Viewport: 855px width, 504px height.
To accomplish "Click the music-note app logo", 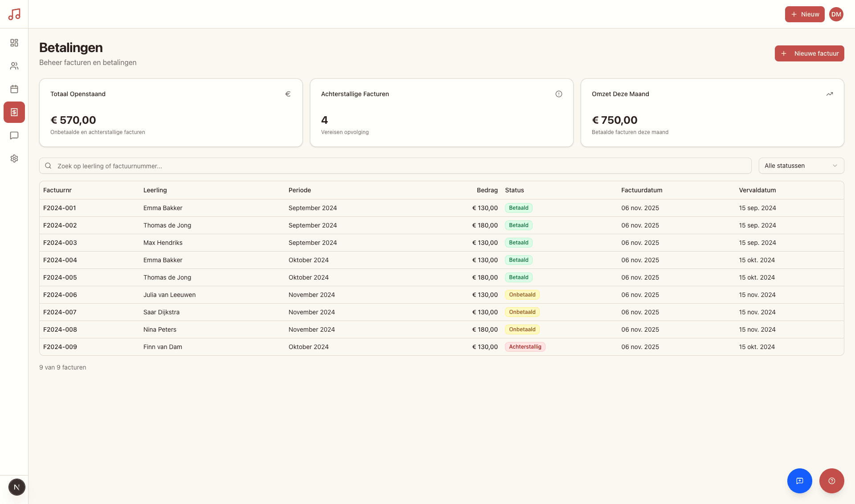I will coord(15,14).
